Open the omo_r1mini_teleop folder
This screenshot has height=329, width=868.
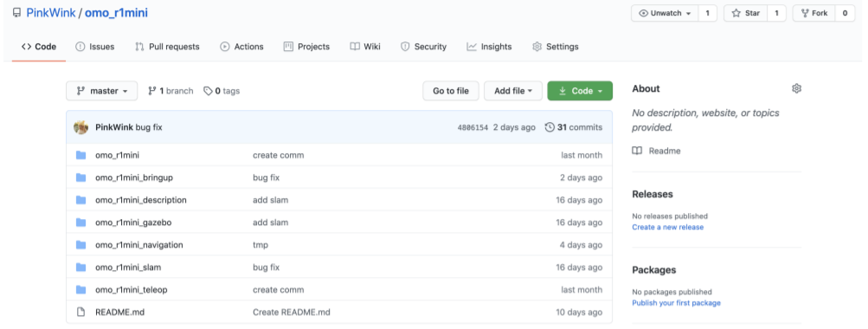[x=132, y=290]
